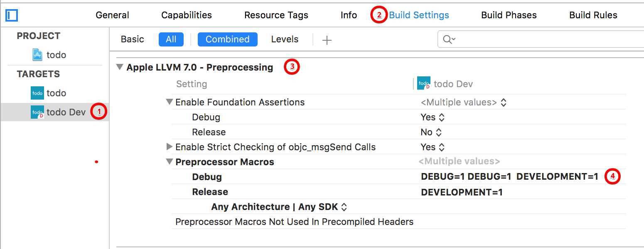Open Debug Yes value popup for assertions
Image resolution: width=644 pixels, height=249 pixels.
(433, 117)
